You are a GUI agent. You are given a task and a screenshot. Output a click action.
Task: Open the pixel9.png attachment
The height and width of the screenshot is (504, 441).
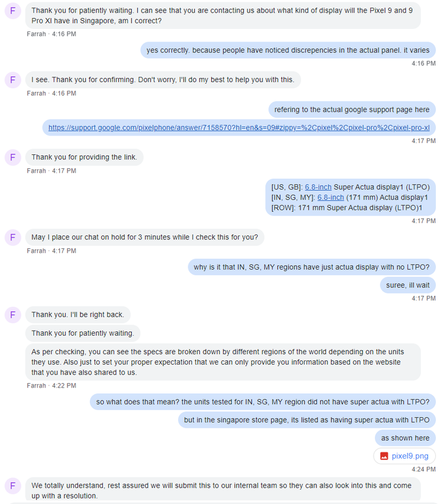click(404, 455)
